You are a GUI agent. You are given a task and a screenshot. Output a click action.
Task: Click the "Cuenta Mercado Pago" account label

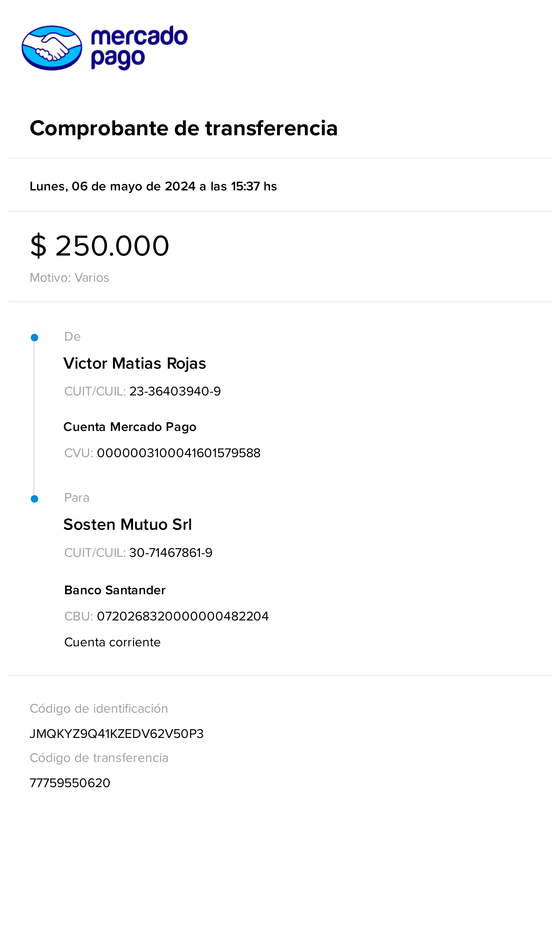pos(130,427)
